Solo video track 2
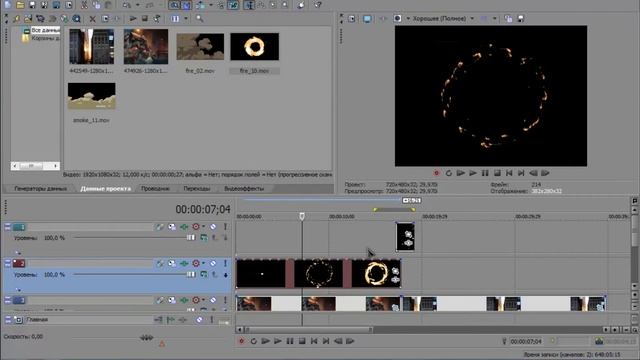Viewport: 640px width, 360px height. 225,263
